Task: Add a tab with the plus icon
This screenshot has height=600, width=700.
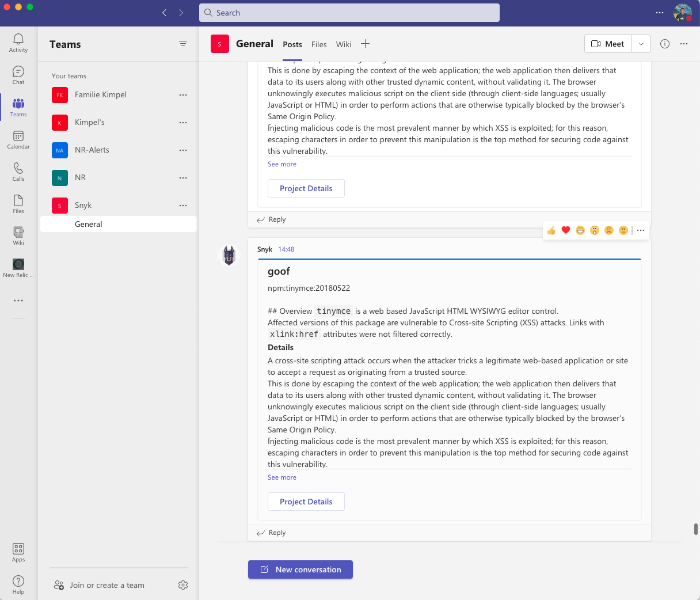Action: 365,44
